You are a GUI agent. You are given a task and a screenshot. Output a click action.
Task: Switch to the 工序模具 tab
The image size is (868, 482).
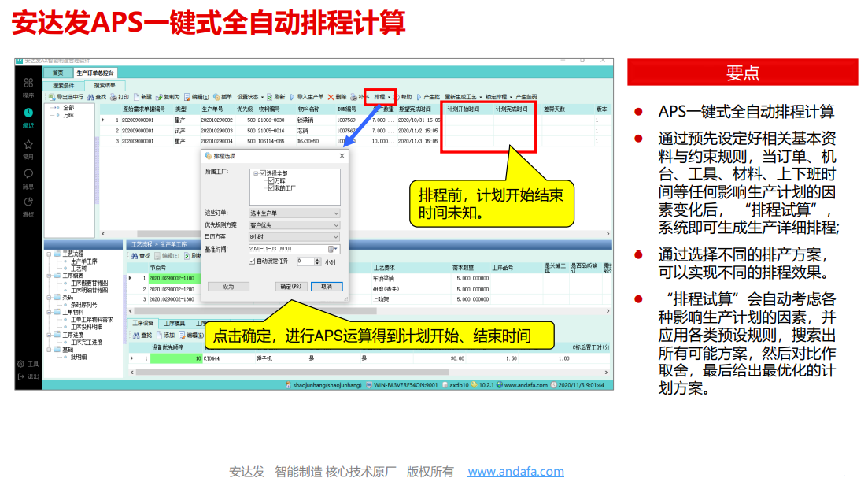175,323
